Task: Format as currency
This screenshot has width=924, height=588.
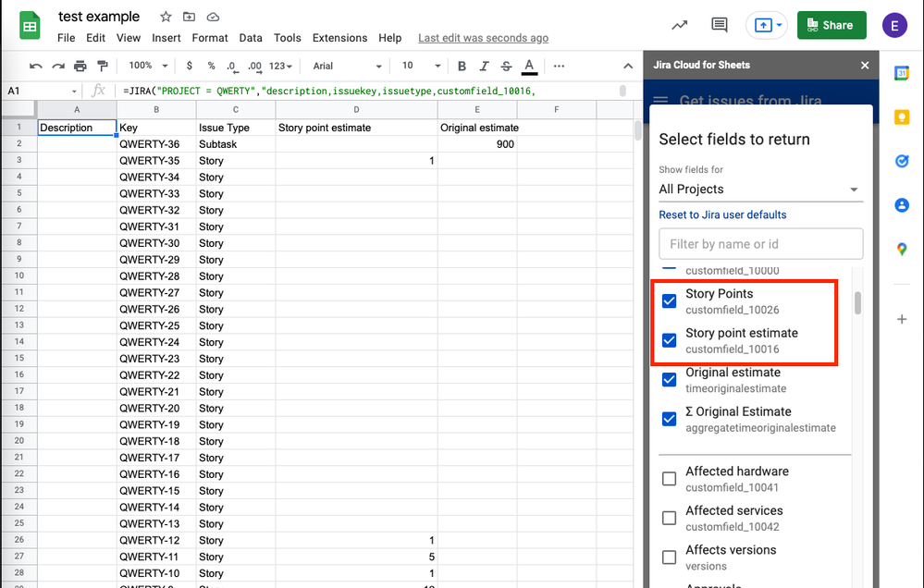Action: click(x=190, y=66)
